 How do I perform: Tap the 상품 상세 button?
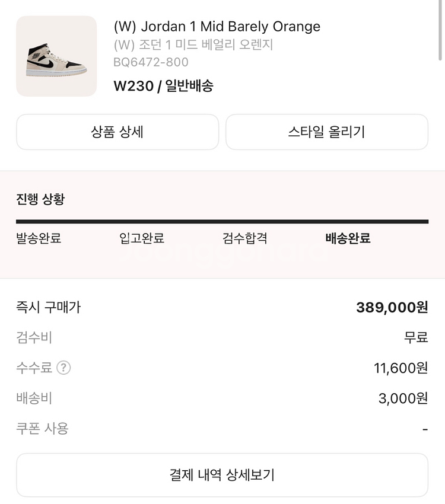[x=117, y=132]
